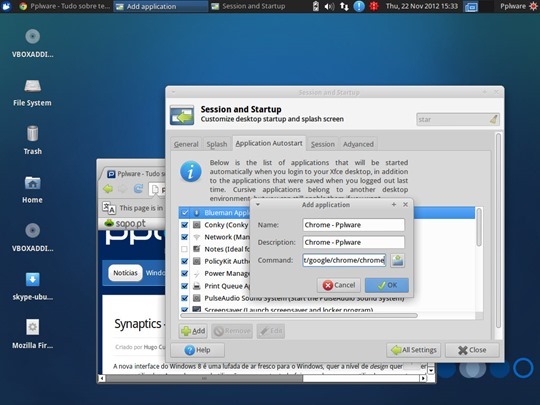Open the Session tab

coord(323,144)
